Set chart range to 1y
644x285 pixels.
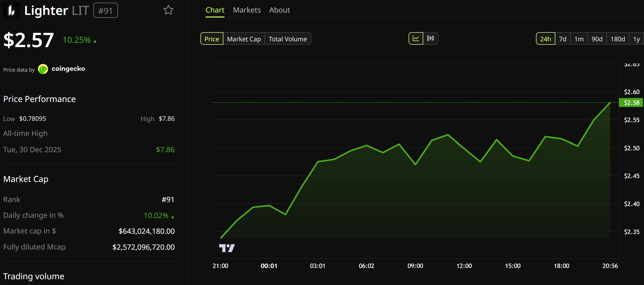click(x=636, y=39)
